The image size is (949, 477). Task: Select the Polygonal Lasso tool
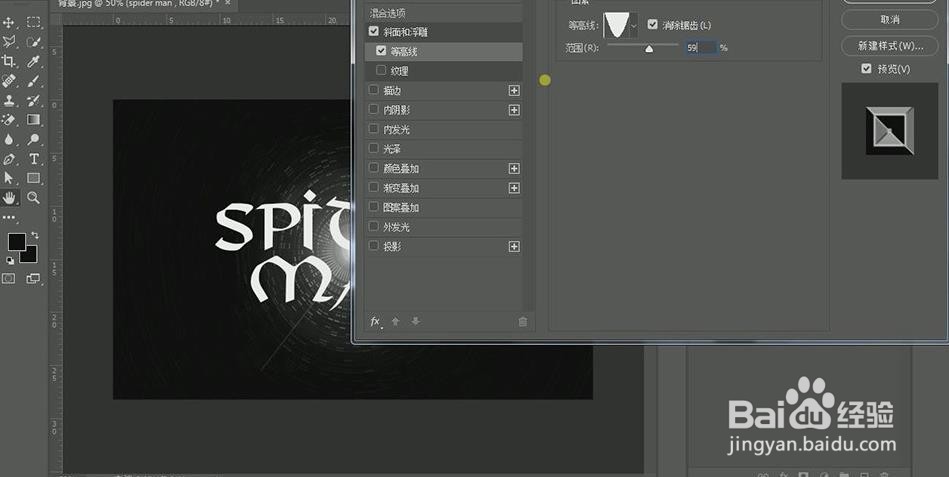(9, 42)
